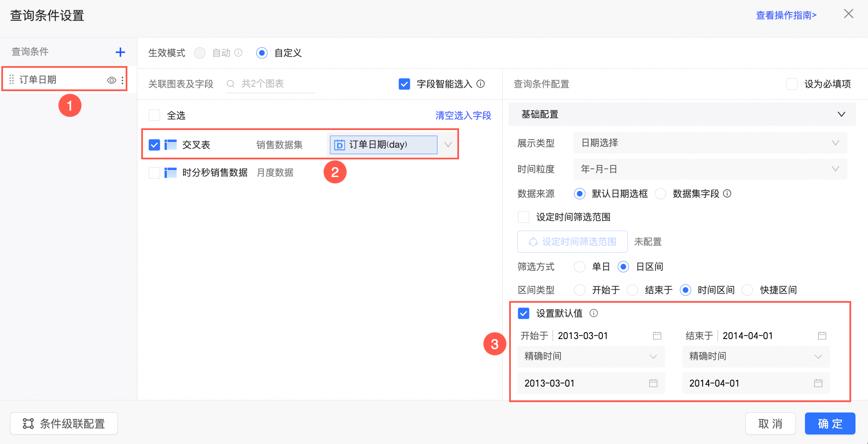Select the 订单日期 query condition
The image size is (868, 444).
pyautogui.click(x=64, y=79)
